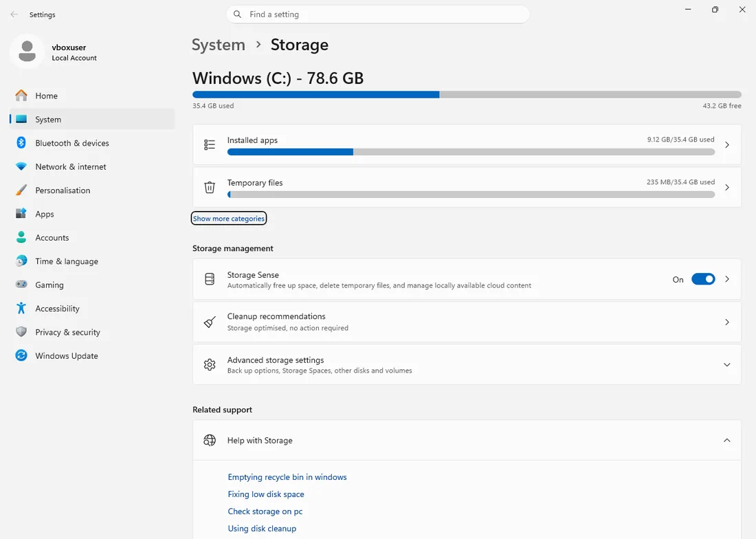756x539 pixels.
Task: Click the Help with Storage globe icon
Action: point(209,440)
